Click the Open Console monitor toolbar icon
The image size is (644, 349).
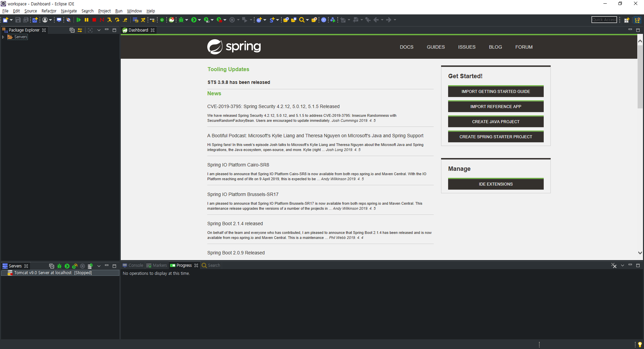tap(59, 20)
